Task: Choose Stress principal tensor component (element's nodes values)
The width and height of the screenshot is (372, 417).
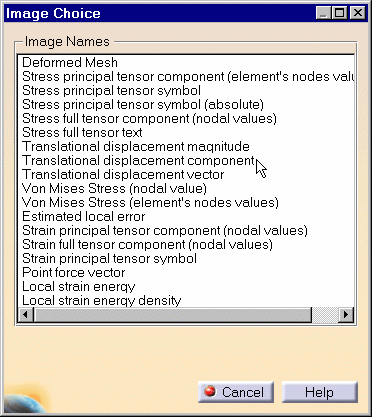Action: (188, 77)
